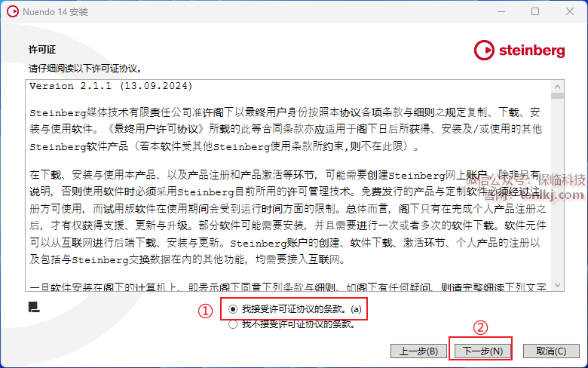588x368 pixels.
Task: Click the small black document icon below the license box
Action: (34, 307)
